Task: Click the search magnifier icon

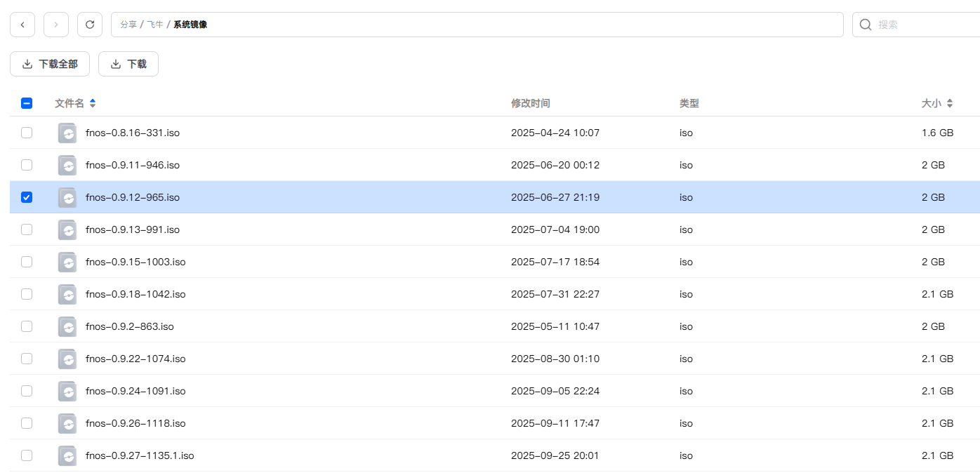Action: click(866, 25)
